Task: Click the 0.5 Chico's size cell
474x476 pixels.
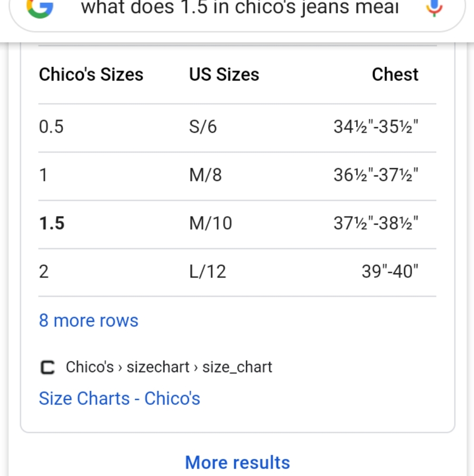Action: [51, 127]
